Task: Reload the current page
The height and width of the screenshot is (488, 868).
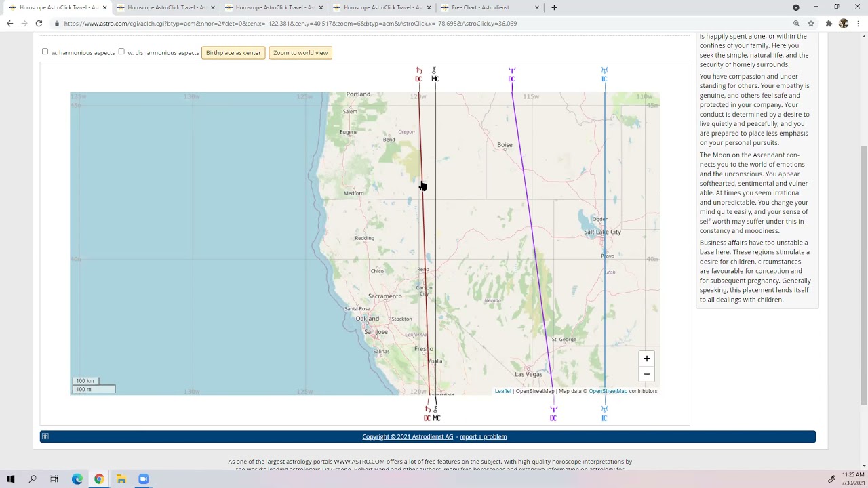Action: [39, 23]
